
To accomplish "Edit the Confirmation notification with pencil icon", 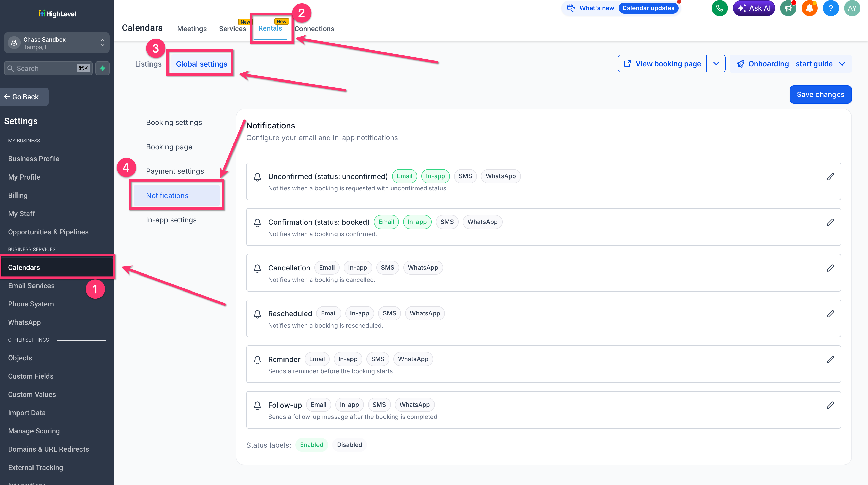I will [830, 222].
